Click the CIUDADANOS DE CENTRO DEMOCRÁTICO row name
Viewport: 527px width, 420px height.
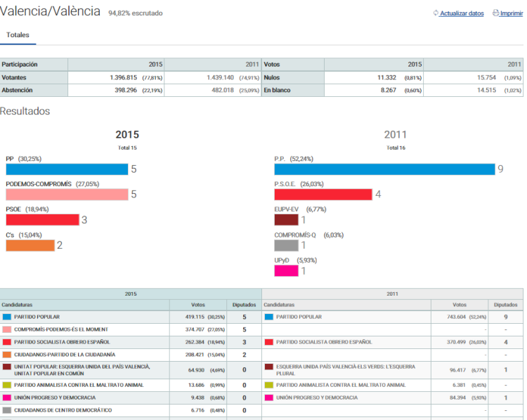click(x=63, y=410)
